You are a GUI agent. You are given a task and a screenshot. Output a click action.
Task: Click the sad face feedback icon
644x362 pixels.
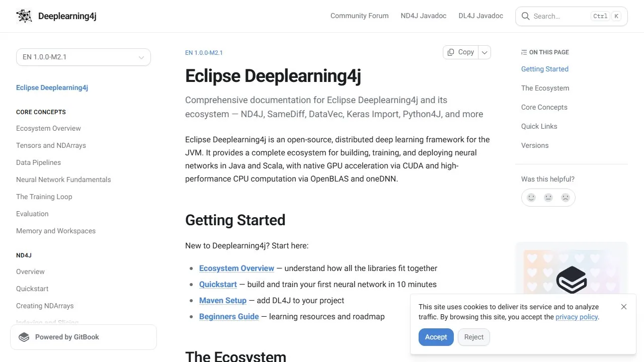[x=566, y=198]
